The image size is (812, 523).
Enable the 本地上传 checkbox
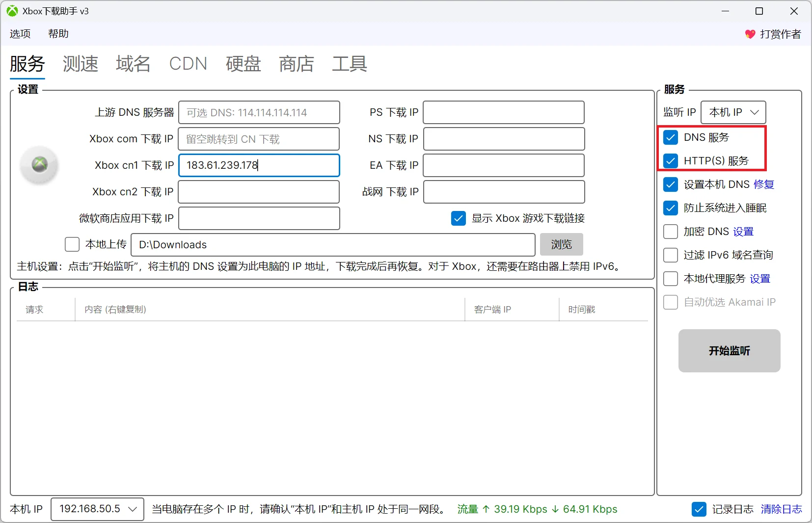pos(72,244)
